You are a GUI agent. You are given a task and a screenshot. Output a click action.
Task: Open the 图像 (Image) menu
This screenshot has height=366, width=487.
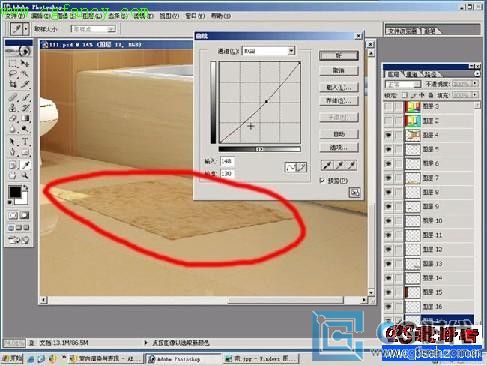(67, 16)
